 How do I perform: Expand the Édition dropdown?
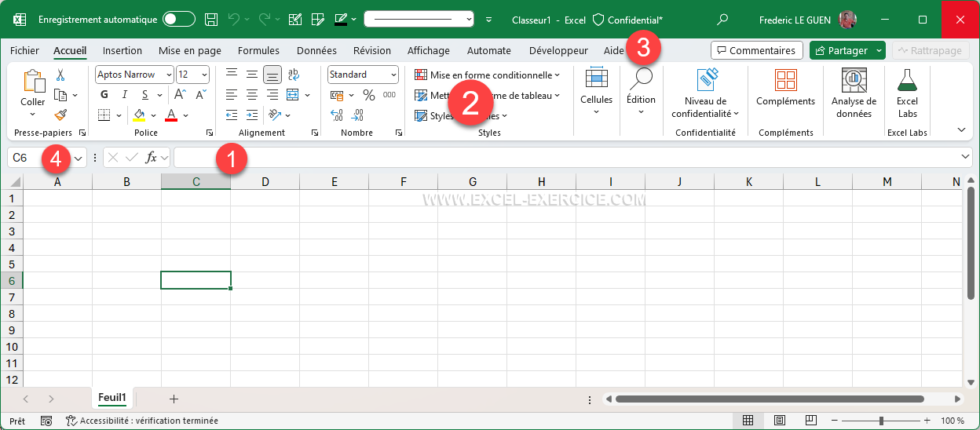coord(641,111)
